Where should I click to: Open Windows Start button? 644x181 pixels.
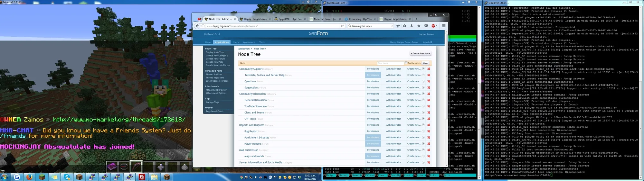click(x=5, y=177)
